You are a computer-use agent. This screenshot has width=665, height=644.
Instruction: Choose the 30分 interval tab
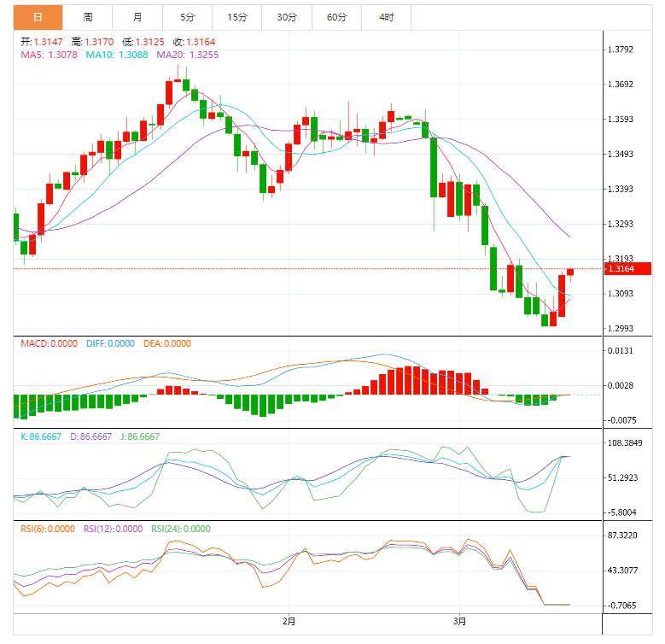click(288, 17)
